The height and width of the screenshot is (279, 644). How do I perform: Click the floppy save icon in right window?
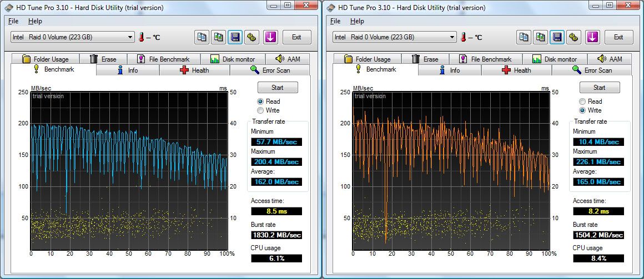pos(557,37)
